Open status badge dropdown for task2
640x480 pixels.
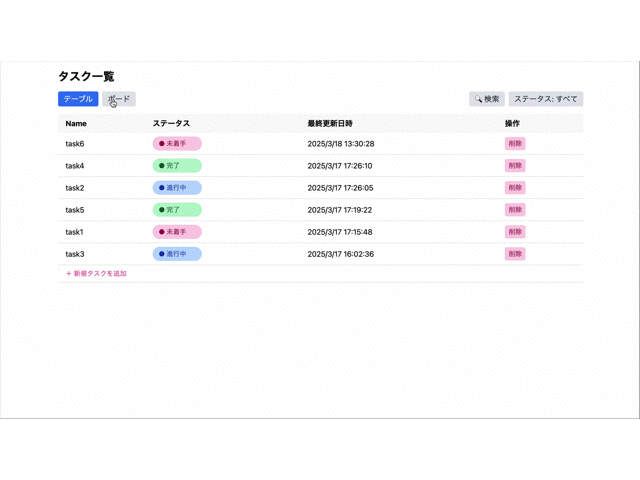coord(177,188)
